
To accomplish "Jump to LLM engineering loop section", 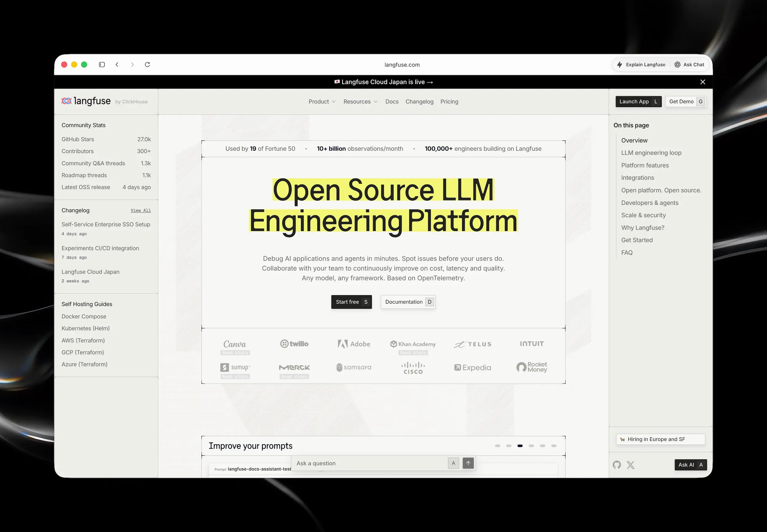I will (x=651, y=153).
